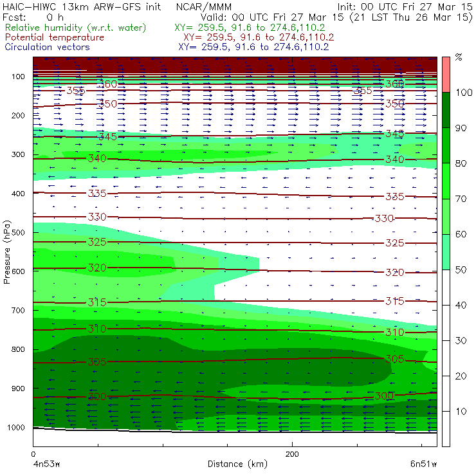Click the '60' label on the colorbar
The width and height of the screenshot is (476, 476).
point(461,234)
